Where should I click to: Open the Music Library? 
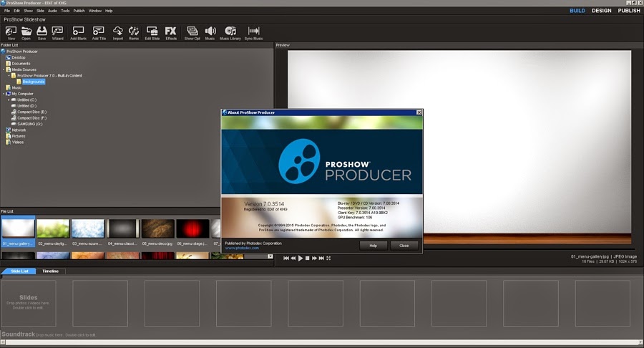coord(230,33)
